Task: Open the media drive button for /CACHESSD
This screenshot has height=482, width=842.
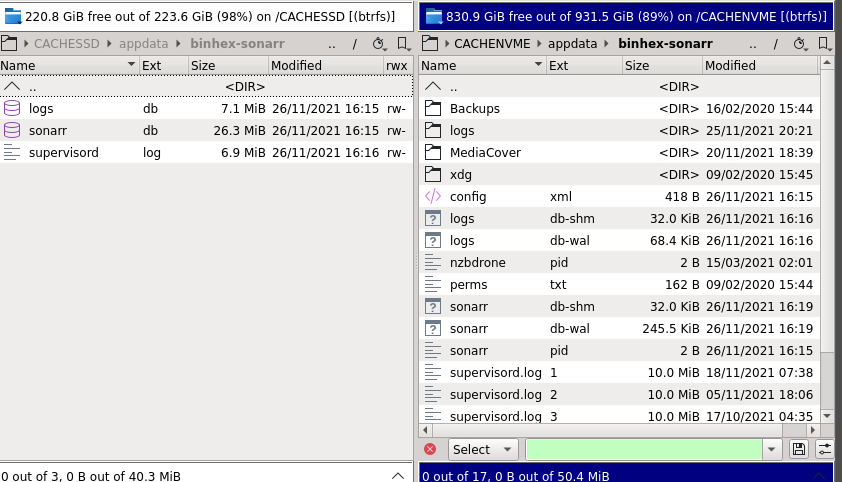Action: (13, 16)
